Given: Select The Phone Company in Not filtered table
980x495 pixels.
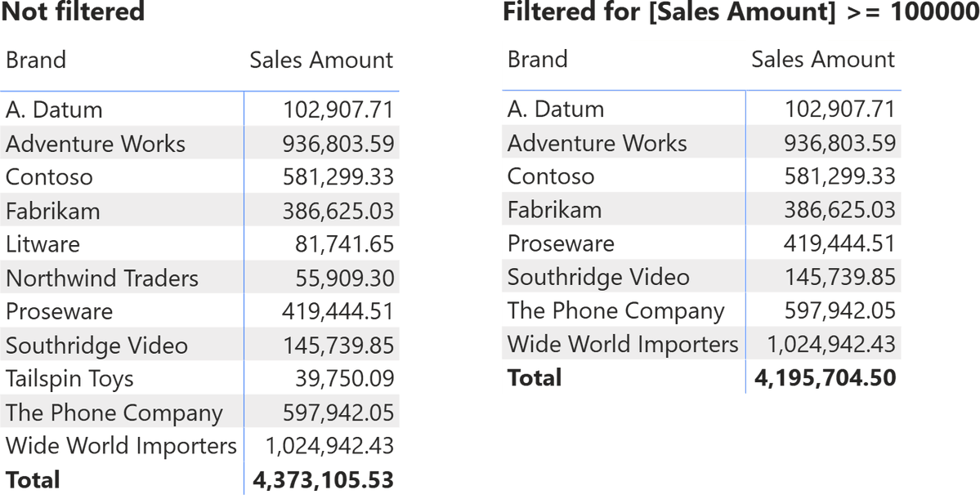Looking at the screenshot, I should click(x=114, y=412).
